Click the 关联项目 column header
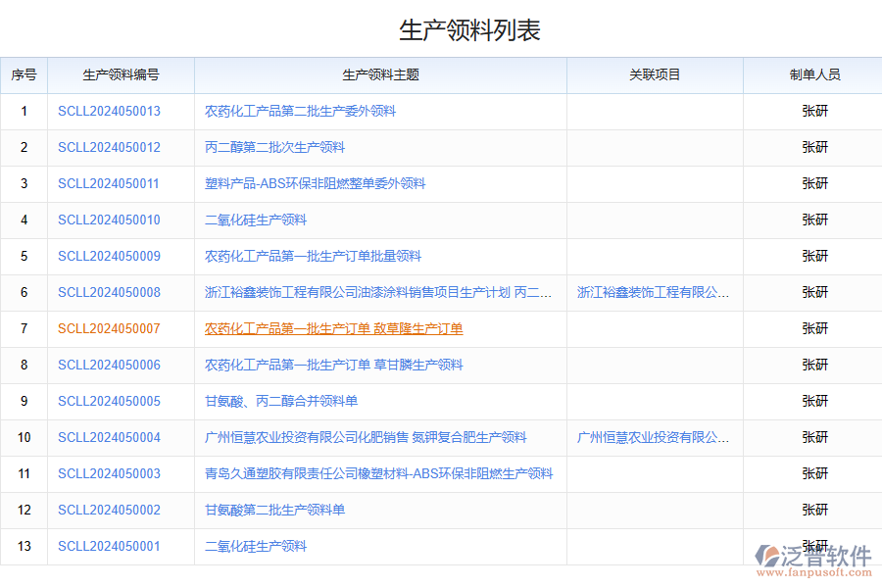 (654, 74)
